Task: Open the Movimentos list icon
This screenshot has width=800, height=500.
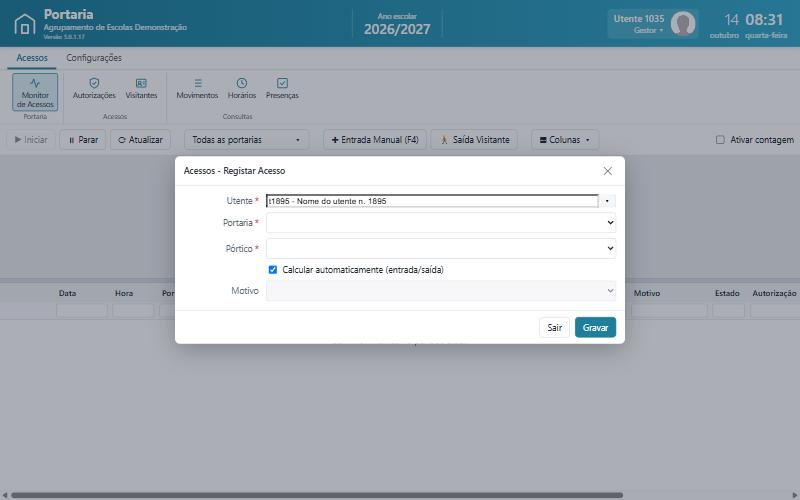Action: (x=197, y=83)
